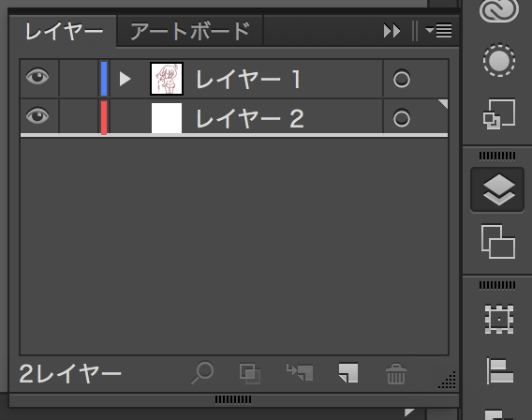Click the active Layers panel dock icon
The image size is (532, 420).
point(497,189)
